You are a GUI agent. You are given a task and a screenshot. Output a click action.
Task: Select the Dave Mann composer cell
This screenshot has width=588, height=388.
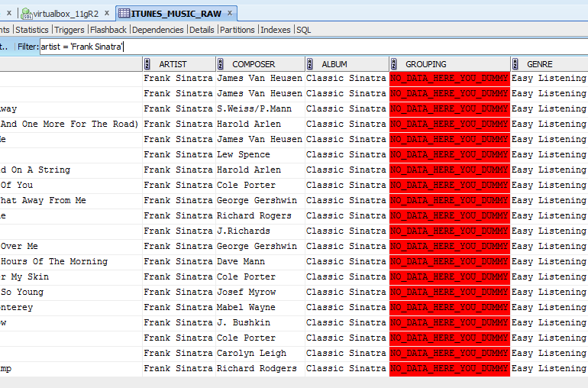click(x=260, y=261)
